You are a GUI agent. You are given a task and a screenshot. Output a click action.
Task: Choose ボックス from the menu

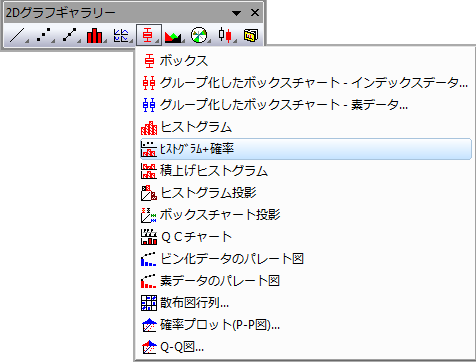(306, 61)
